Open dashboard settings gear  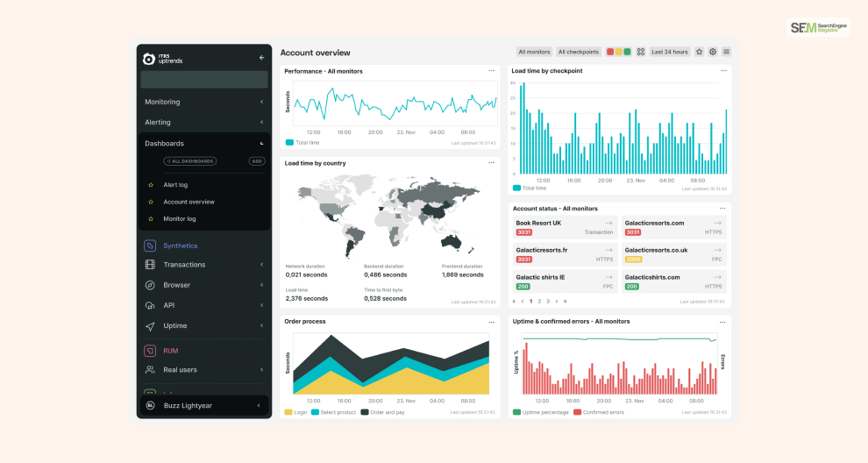click(713, 52)
